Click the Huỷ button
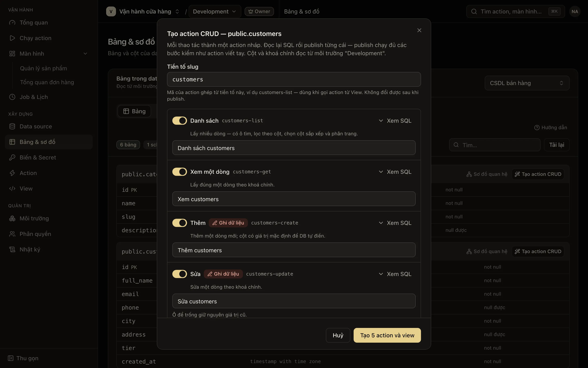588x368 pixels. [338, 335]
